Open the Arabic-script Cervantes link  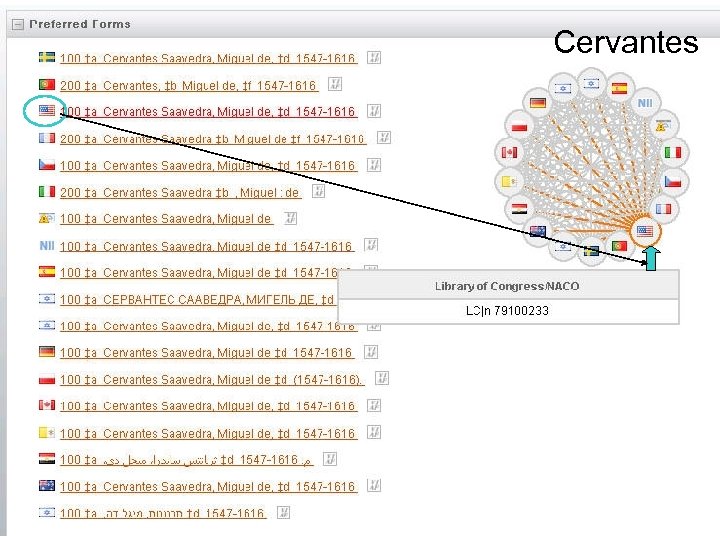(x=186, y=460)
